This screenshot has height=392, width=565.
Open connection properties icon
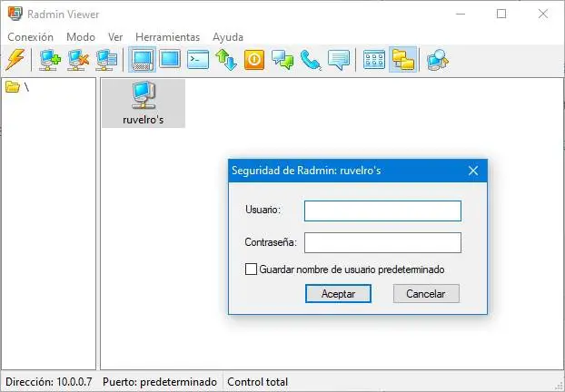[x=106, y=59]
